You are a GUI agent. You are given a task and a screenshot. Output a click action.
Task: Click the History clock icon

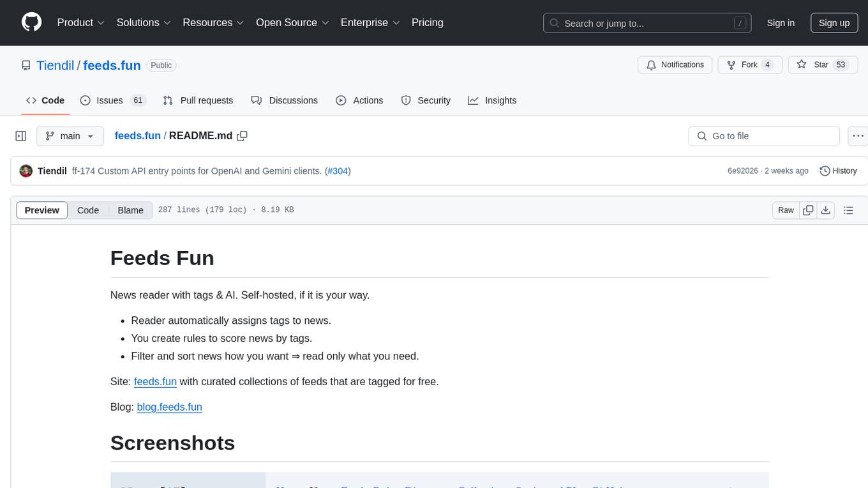[x=825, y=171]
